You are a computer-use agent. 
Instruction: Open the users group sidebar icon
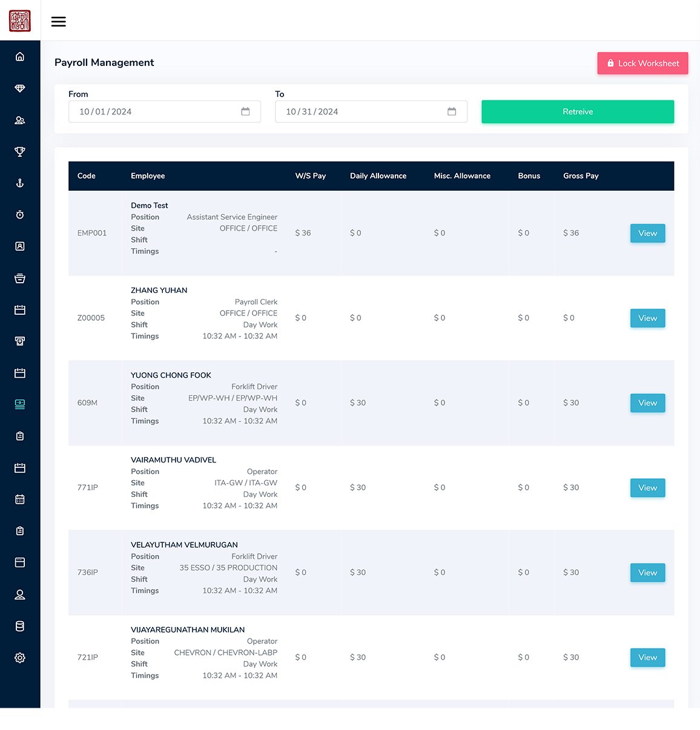(20, 120)
